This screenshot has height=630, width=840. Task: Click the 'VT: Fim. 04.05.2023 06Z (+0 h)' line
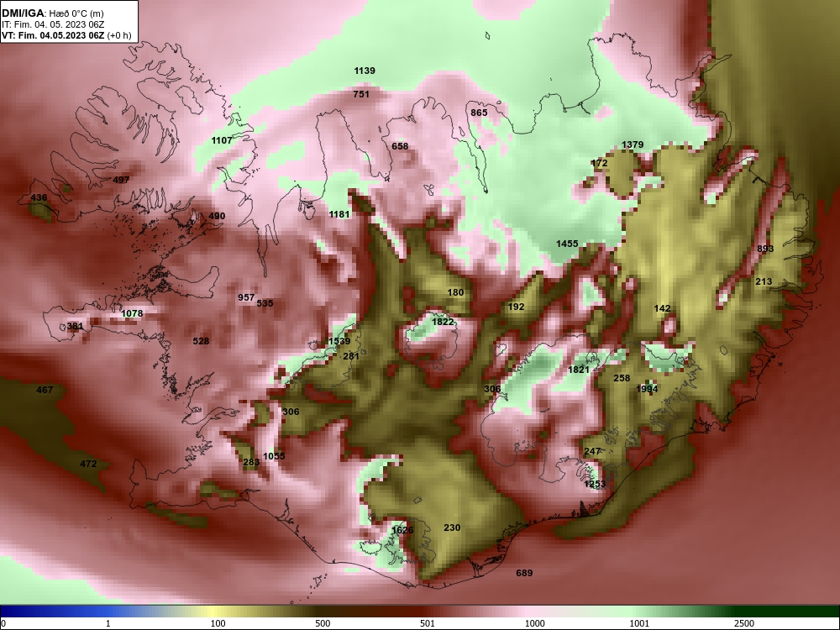[66, 35]
